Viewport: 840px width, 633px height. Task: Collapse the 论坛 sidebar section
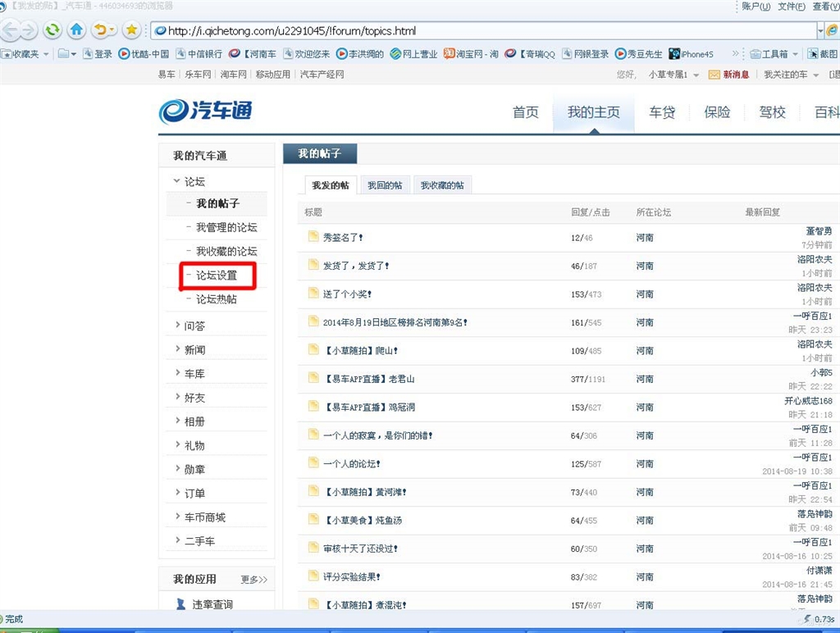click(x=176, y=181)
